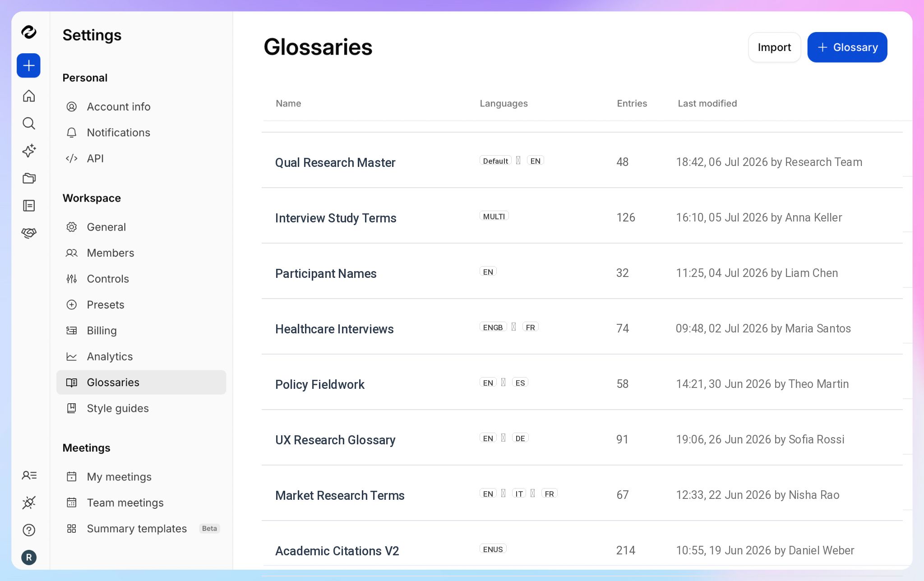This screenshot has height=581, width=924.
Task: Click the Analytics chart icon
Action: point(72,356)
